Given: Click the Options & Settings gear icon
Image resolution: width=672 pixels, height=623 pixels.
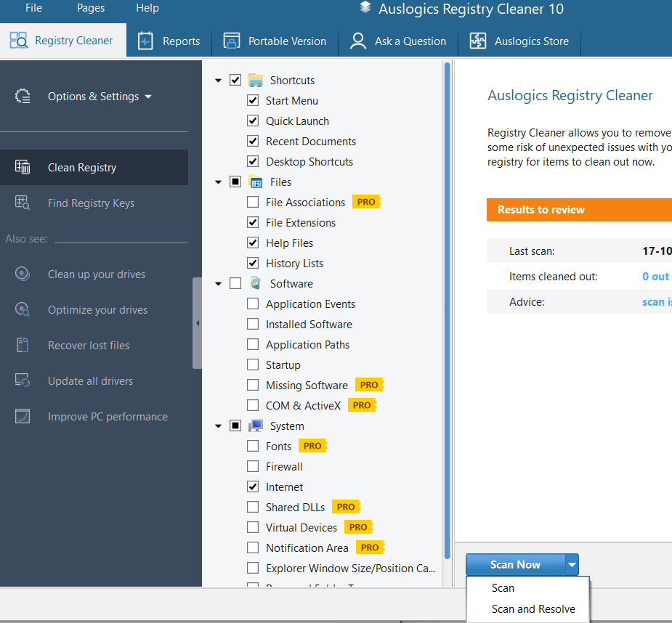Looking at the screenshot, I should pos(23,97).
